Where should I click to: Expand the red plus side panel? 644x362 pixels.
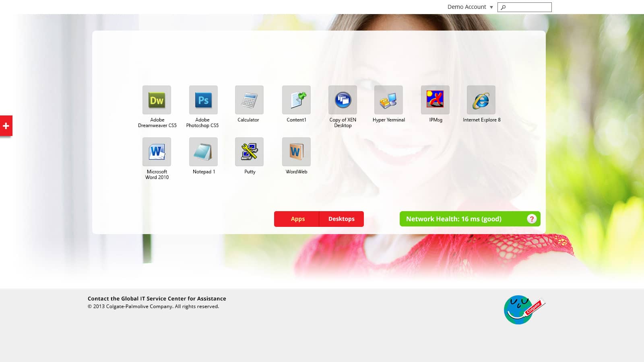tap(6, 126)
